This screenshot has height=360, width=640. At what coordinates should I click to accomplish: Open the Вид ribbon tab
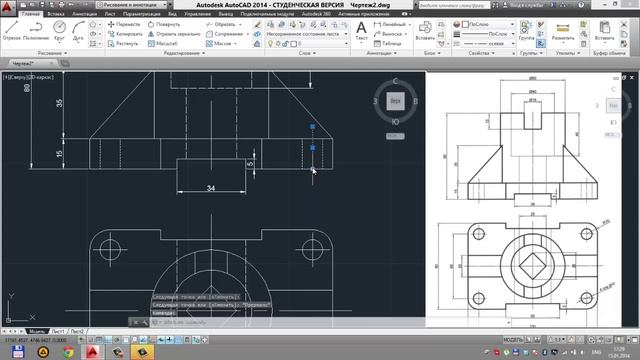click(172, 14)
